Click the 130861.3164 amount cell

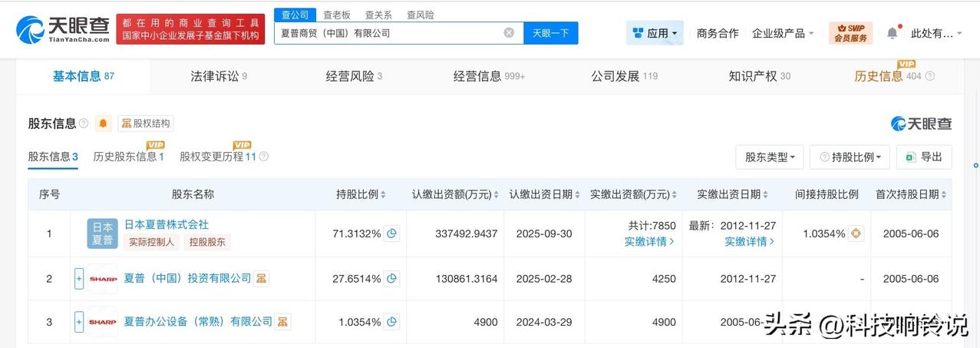click(465, 279)
